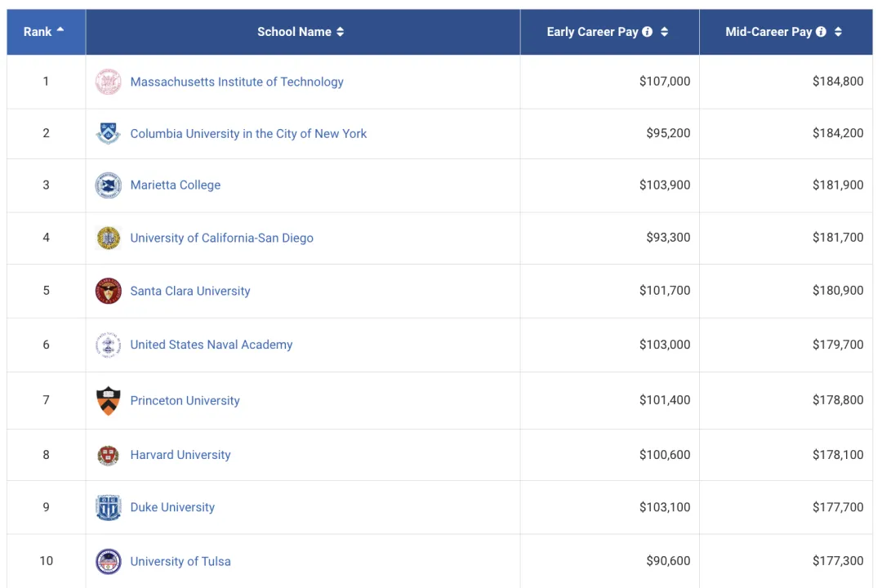Viewport: 882px width, 588px height.
Task: Open the Harvard University link
Action: coord(180,455)
